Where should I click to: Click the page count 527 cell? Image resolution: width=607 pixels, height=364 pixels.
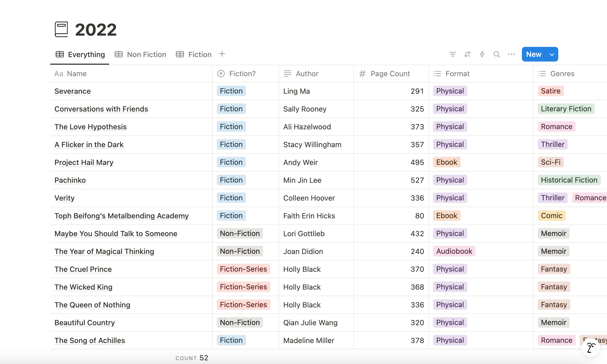(x=391, y=180)
